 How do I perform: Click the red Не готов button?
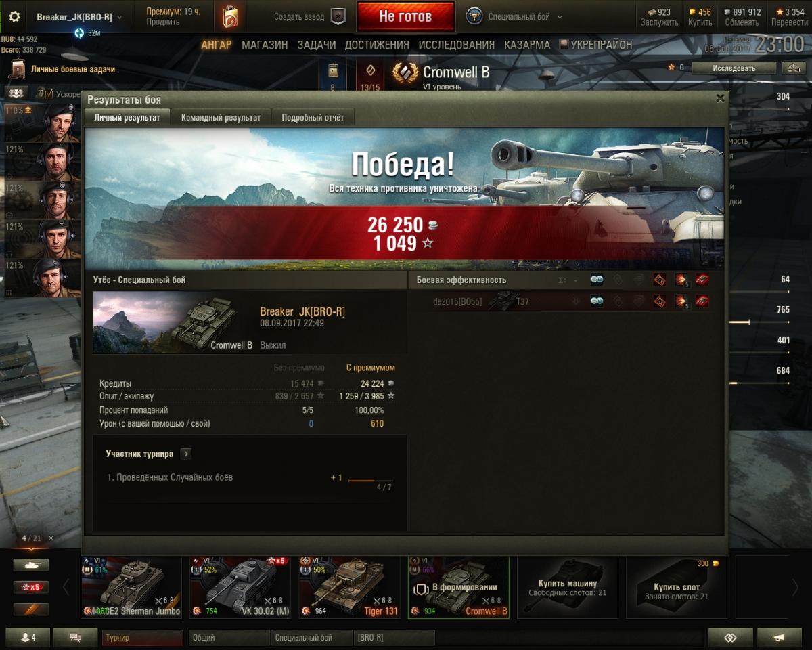tap(405, 17)
